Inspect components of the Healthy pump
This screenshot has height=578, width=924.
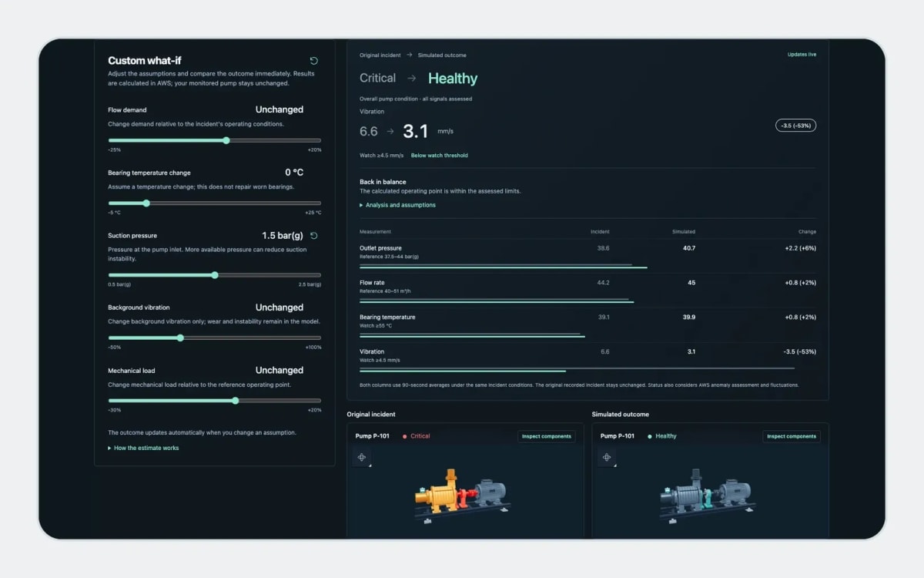tap(792, 436)
